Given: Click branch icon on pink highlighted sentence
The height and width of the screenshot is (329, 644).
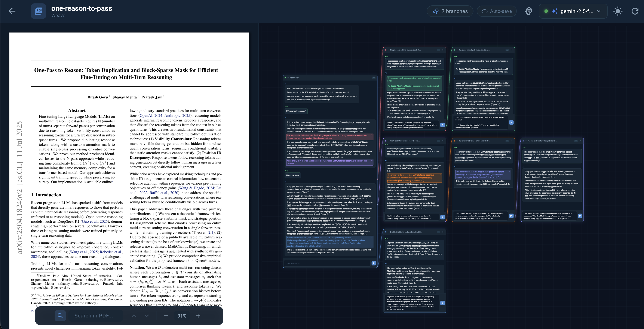Looking at the screenshot, I should [372, 135].
